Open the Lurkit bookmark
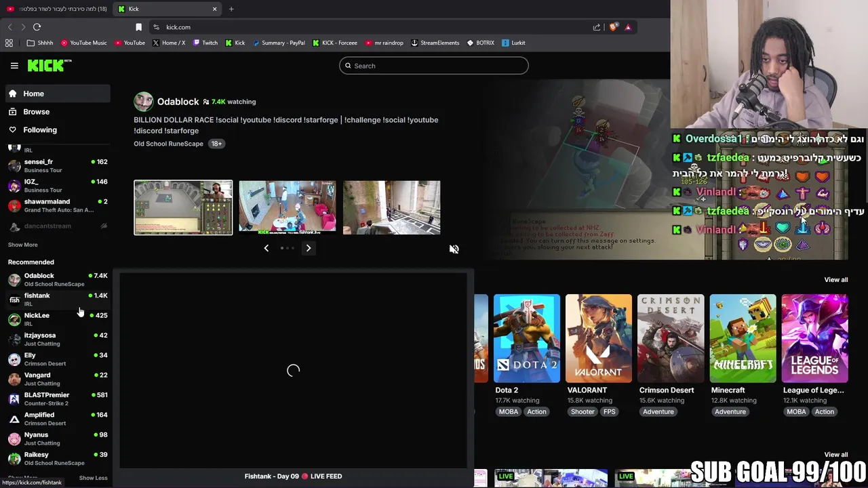The image size is (868, 488). [514, 43]
